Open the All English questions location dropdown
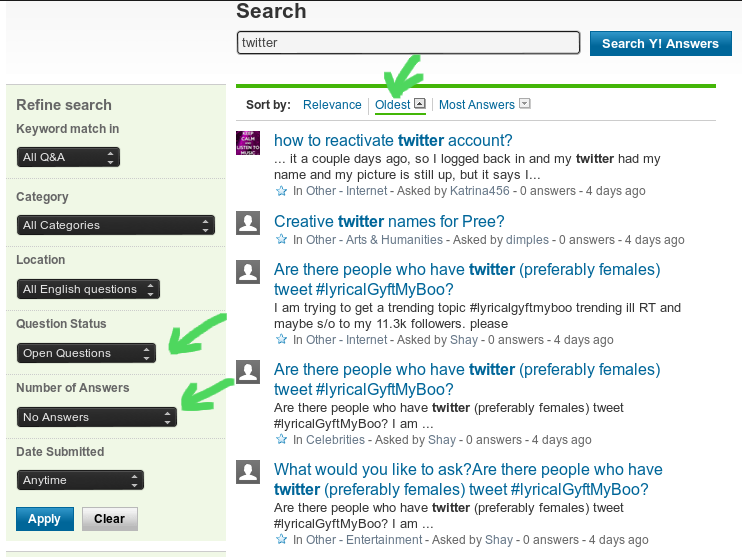Screen dimensions: 742x557 click(x=88, y=289)
